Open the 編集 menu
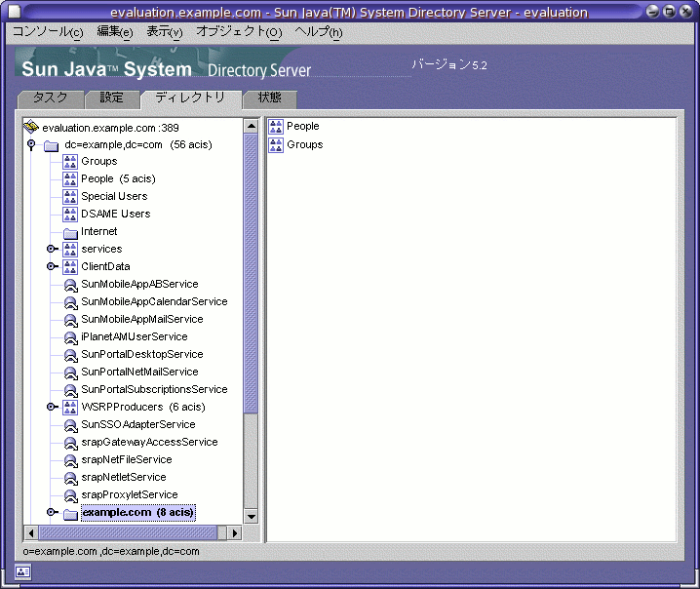 click(115, 32)
